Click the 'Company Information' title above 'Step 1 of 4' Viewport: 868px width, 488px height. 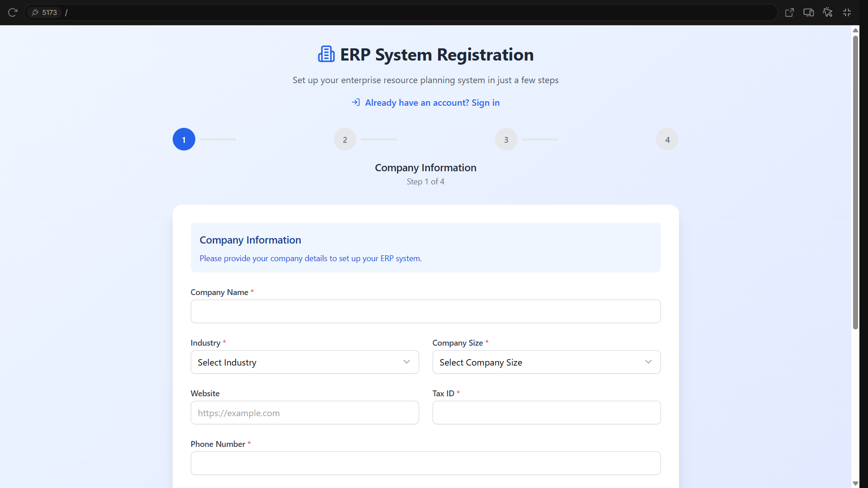point(425,168)
